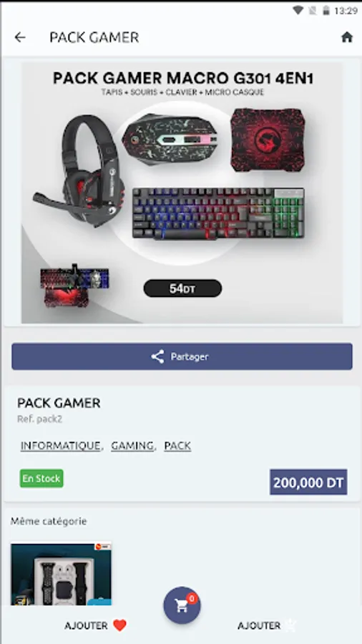Image resolution: width=362 pixels, height=644 pixels.
Task: Open the floating shopping cart button
Action: [182, 605]
